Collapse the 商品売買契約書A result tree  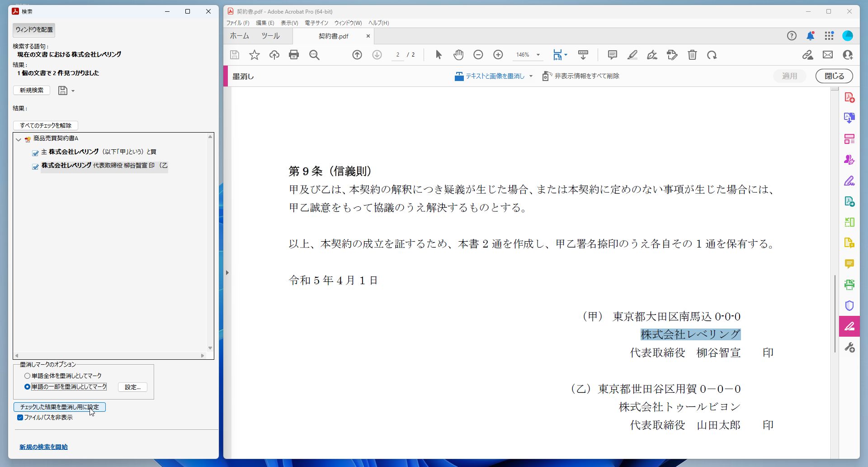tap(18, 139)
